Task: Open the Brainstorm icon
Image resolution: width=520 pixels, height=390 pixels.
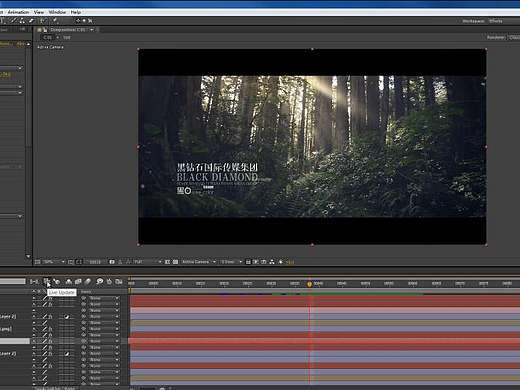Action: pyautogui.click(x=99, y=282)
